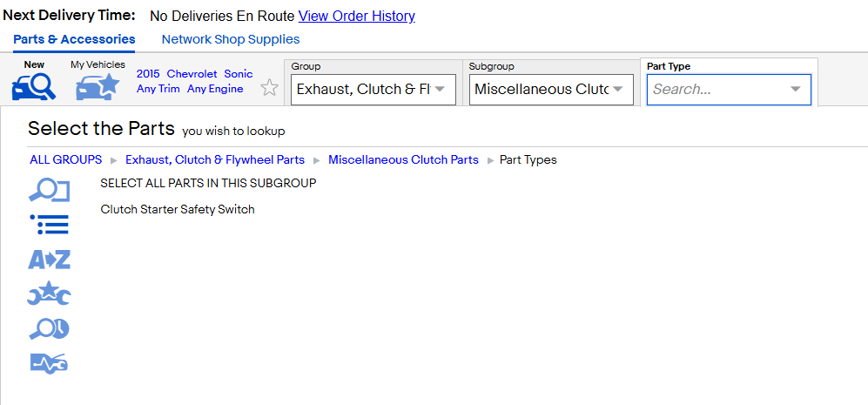The width and height of the screenshot is (868, 405).
Task: Toggle the favorite star for the vehicle
Action: [269, 88]
